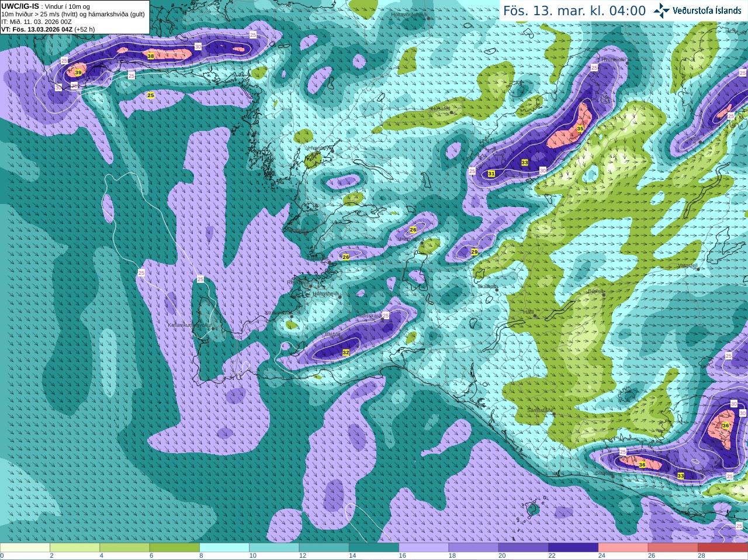
Task: Select the red legend swatch above 28 m/s
Action: tap(723, 547)
